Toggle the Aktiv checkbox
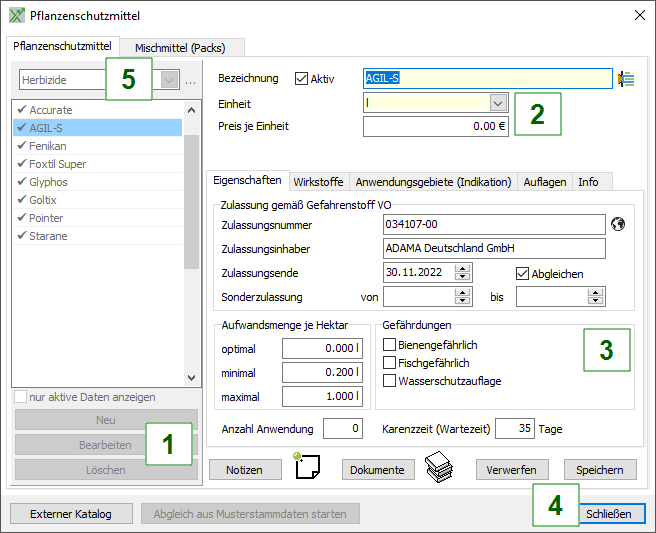656x533 pixels. click(302, 78)
